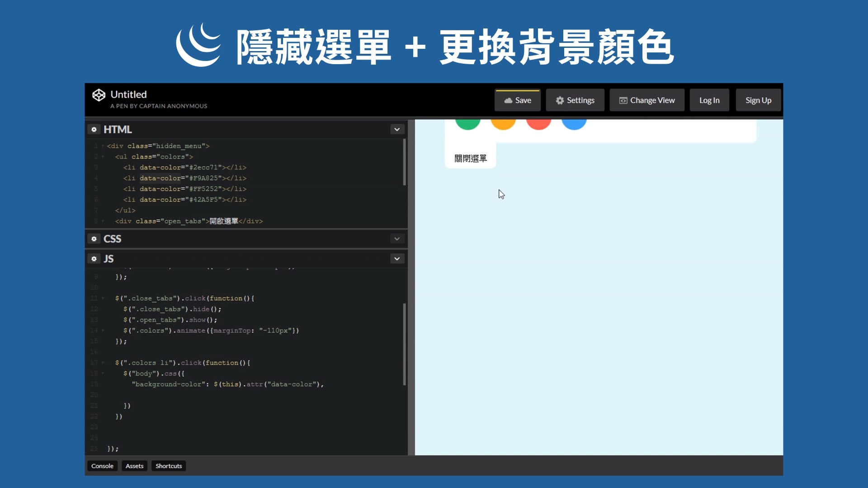Viewport: 868px width, 488px height.
Task: Click the JS editor scrollbar
Action: pos(404,344)
